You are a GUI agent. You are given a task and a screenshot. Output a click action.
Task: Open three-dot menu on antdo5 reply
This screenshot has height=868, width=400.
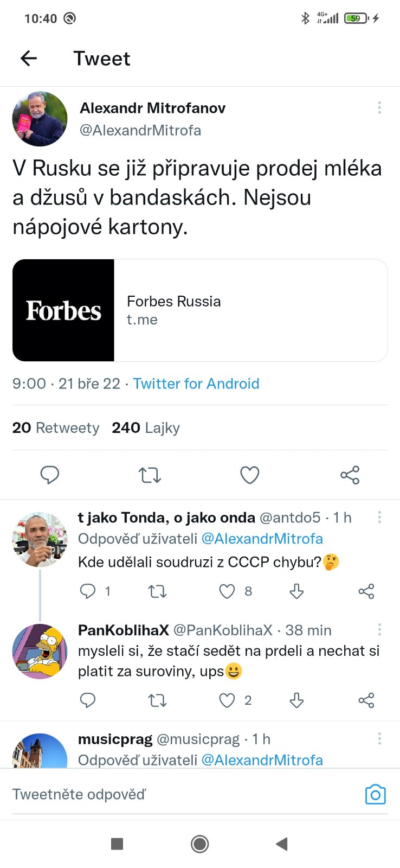coord(379,517)
